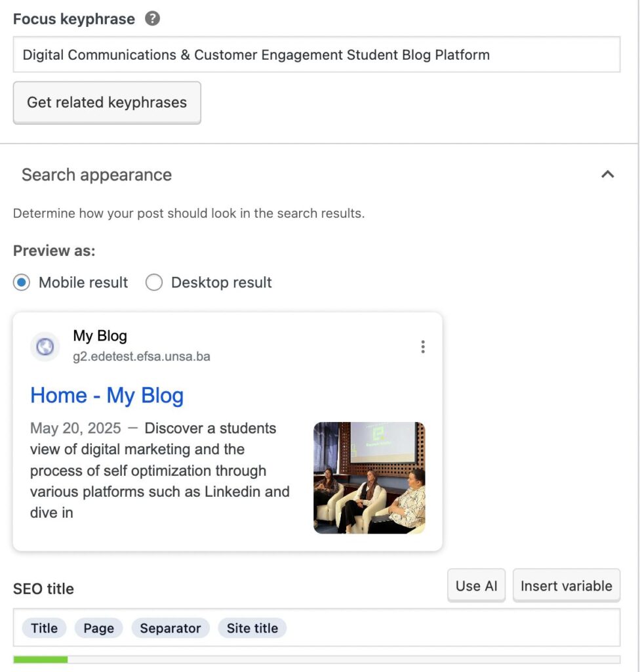Click the Use AI button
Image resolution: width=640 pixels, height=672 pixels.
[476, 585]
